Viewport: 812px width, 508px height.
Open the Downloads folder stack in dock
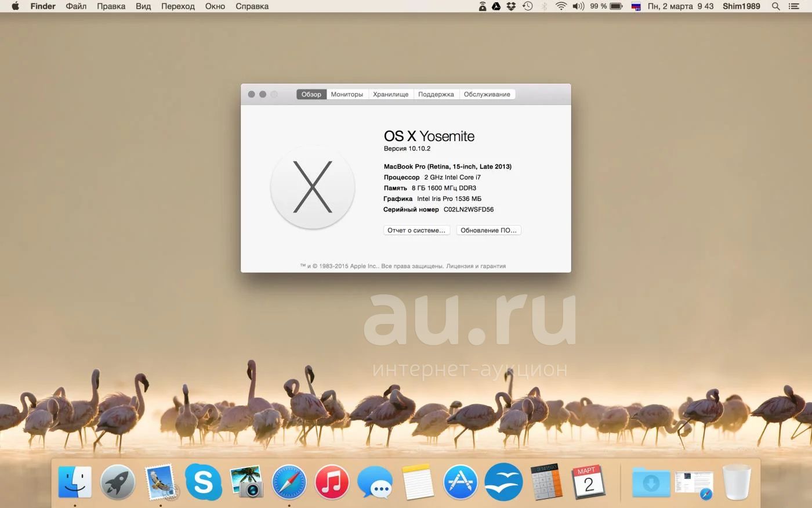point(651,482)
